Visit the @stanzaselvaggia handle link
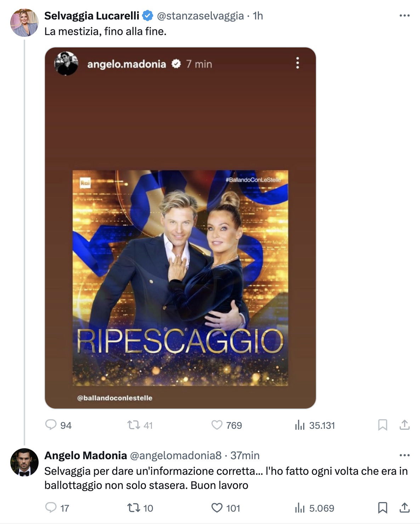Viewport: 420px width, 524px height. [x=200, y=16]
